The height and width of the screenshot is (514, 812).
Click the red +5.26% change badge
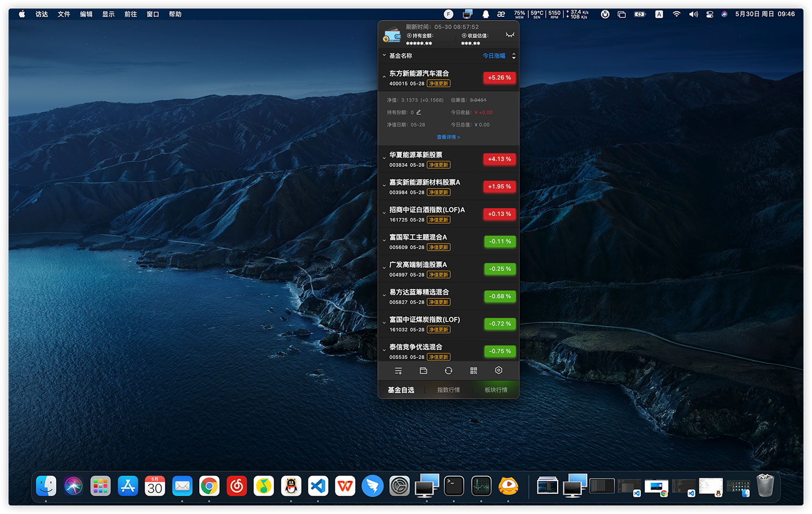[499, 77]
